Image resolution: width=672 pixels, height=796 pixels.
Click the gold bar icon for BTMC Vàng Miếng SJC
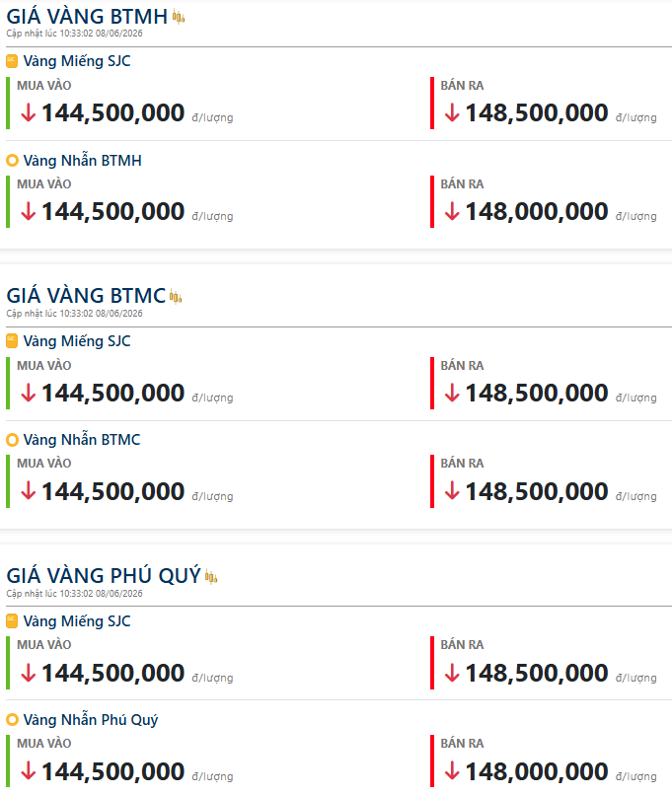click(x=12, y=341)
